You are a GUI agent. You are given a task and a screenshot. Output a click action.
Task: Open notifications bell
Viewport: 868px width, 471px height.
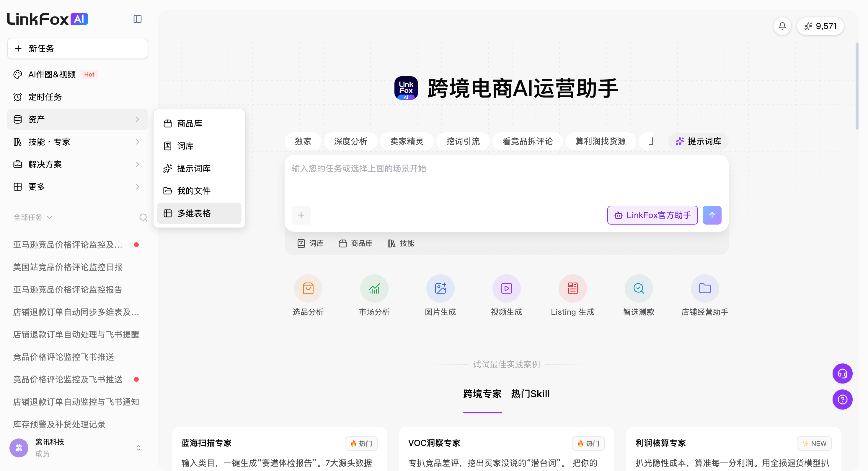click(782, 26)
